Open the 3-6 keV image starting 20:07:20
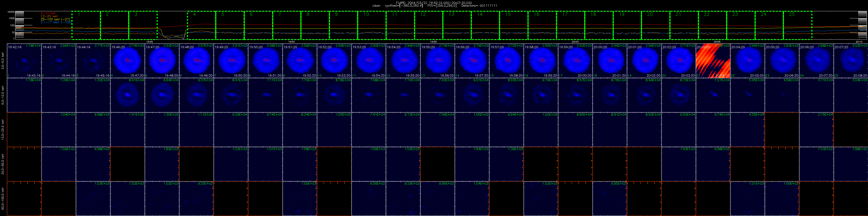 click(x=851, y=61)
